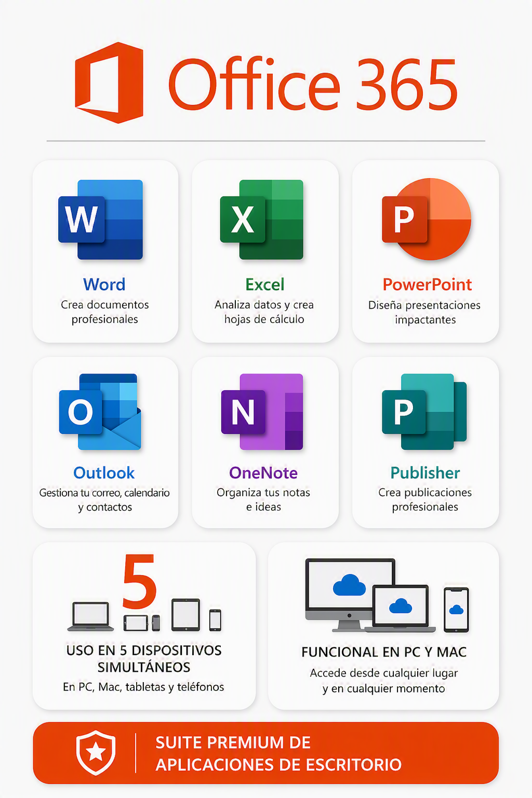Click the Publisher app icon

[x=424, y=411]
